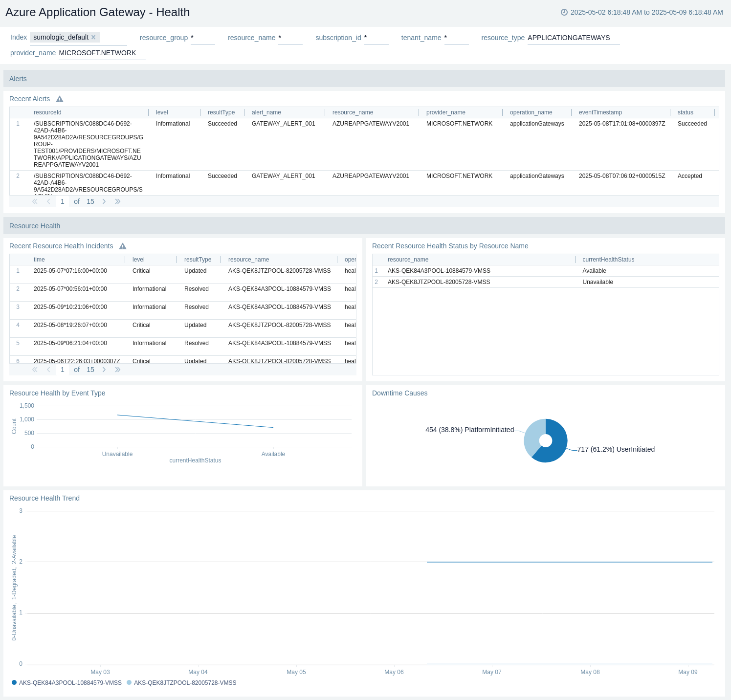Sort Recent Alerts by alert_name column
Screen dimensions: 731x700
pos(266,112)
